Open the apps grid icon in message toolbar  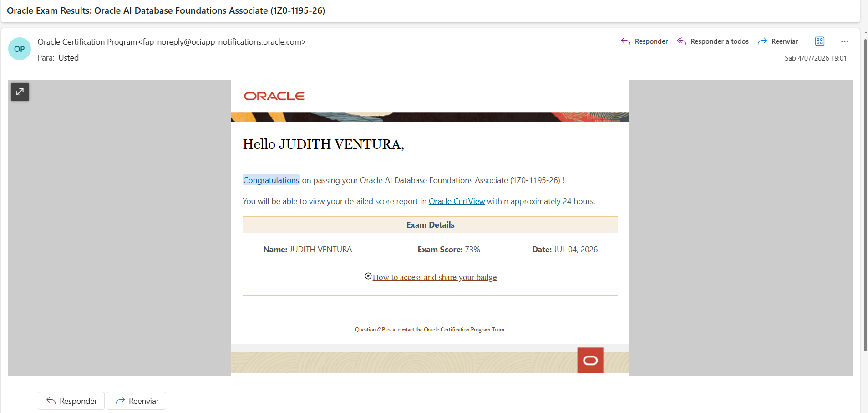click(820, 41)
